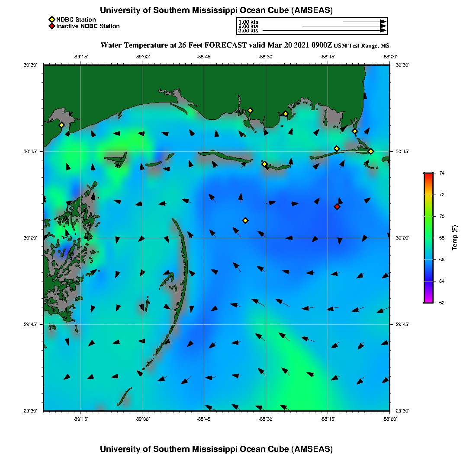Click the magenta bottom end of temperature colorbar

point(428,301)
